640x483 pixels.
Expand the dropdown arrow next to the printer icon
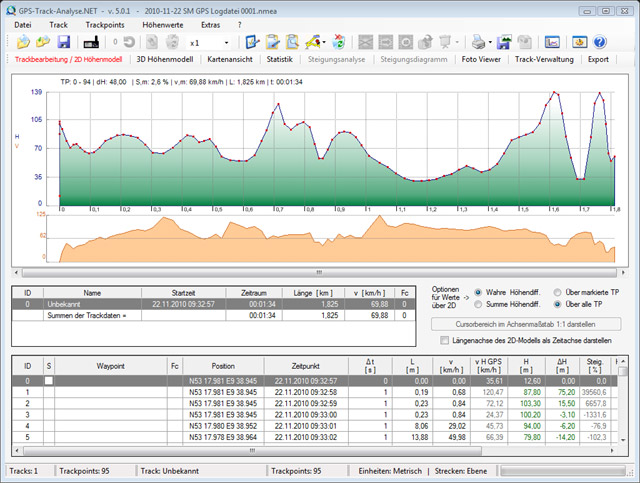(490, 42)
